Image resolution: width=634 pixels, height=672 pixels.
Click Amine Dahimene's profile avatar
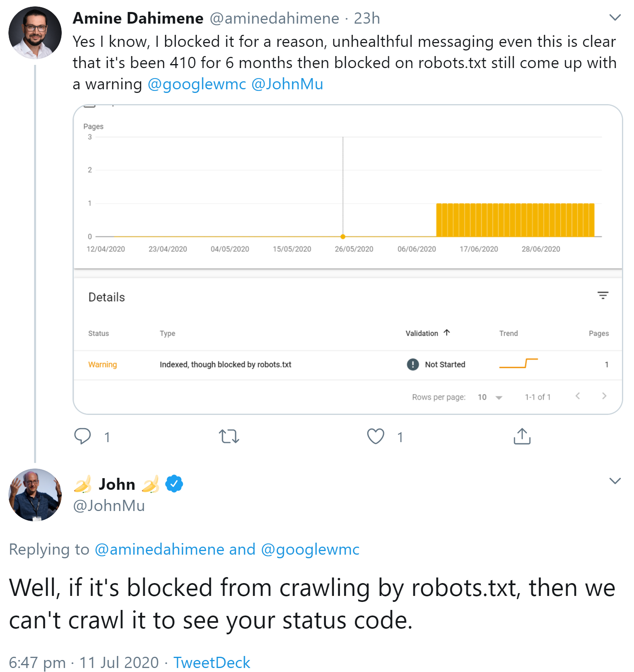[x=35, y=32]
